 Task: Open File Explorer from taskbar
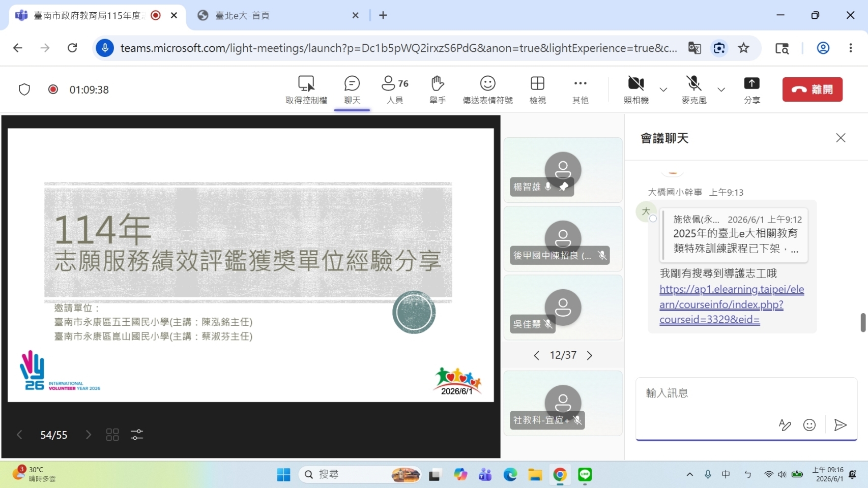(535, 474)
